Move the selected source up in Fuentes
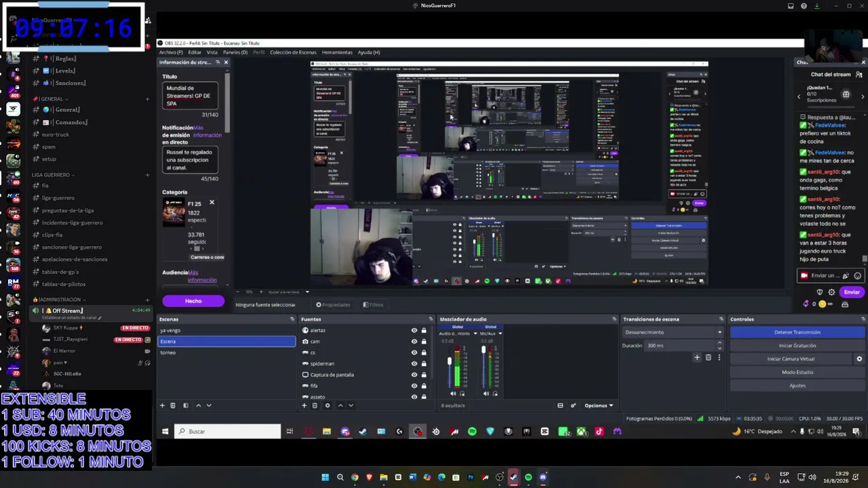Viewport: 868px width, 488px height. pyautogui.click(x=340, y=405)
